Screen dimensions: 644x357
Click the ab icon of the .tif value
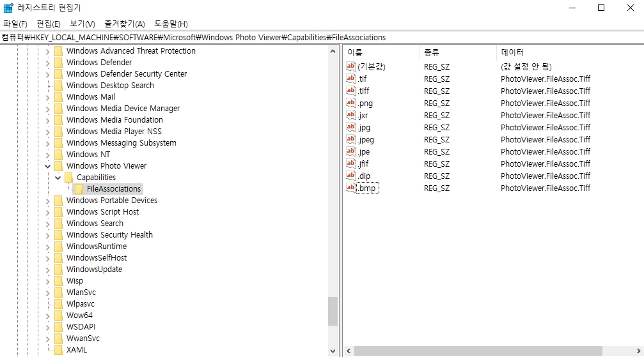350,79
